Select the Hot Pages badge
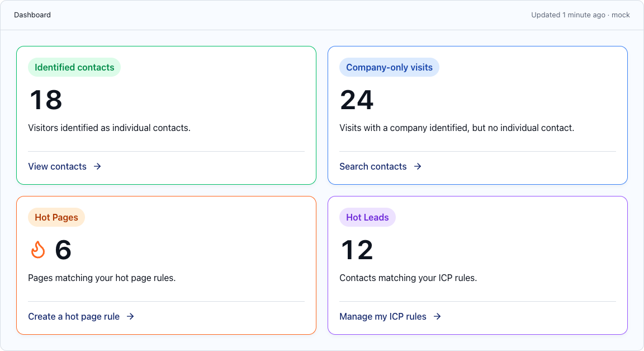Viewport: 644px width, 351px height. pyautogui.click(x=56, y=217)
